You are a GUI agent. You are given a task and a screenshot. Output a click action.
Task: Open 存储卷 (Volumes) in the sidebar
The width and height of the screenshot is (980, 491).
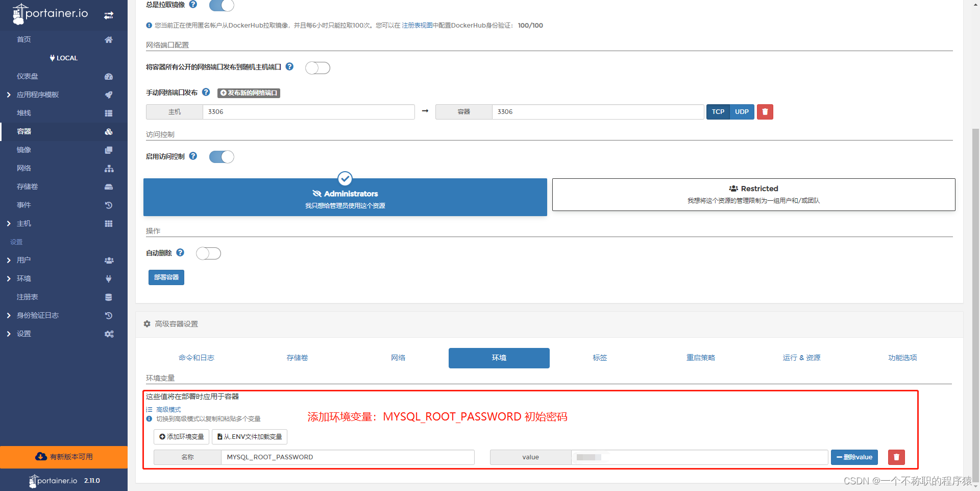click(x=27, y=186)
